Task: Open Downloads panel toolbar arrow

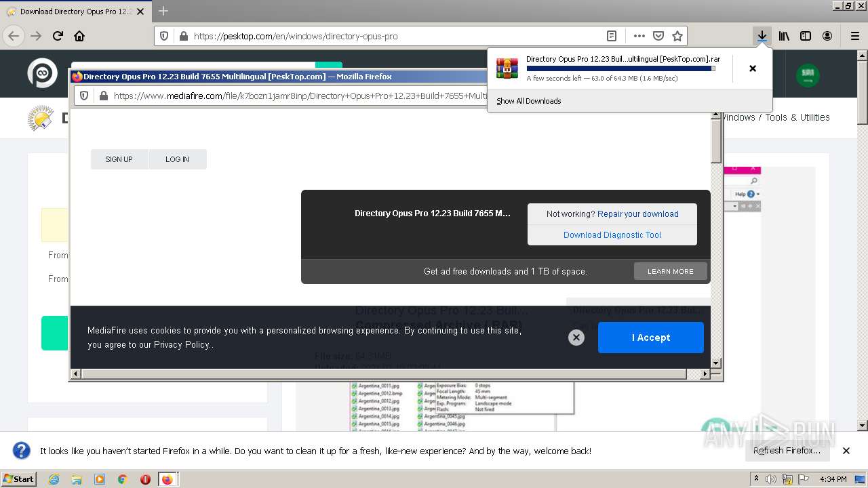Action: point(762,36)
